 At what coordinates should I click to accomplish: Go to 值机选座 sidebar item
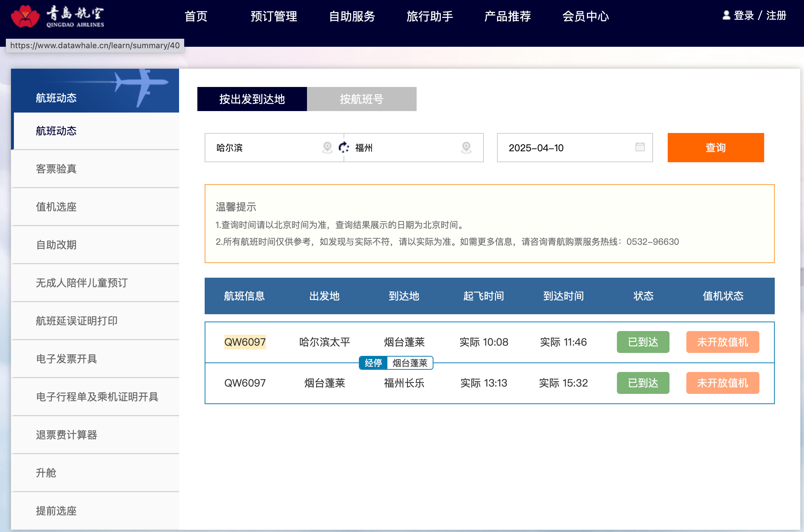[x=56, y=207]
